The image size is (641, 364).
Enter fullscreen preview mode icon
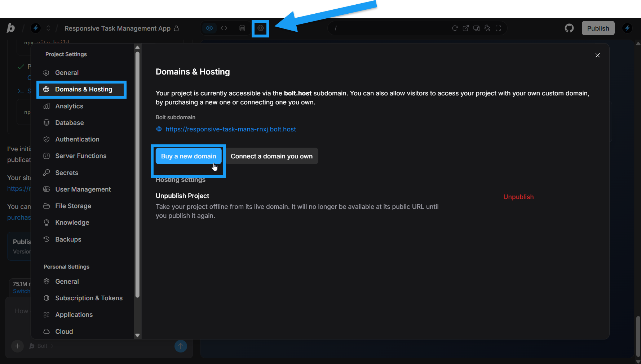(x=498, y=28)
